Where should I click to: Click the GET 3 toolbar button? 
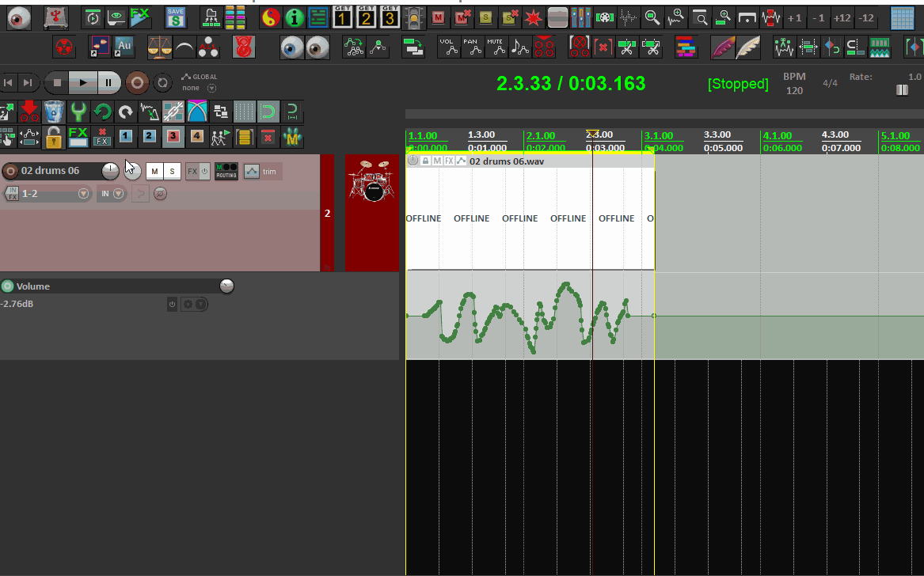click(390, 18)
